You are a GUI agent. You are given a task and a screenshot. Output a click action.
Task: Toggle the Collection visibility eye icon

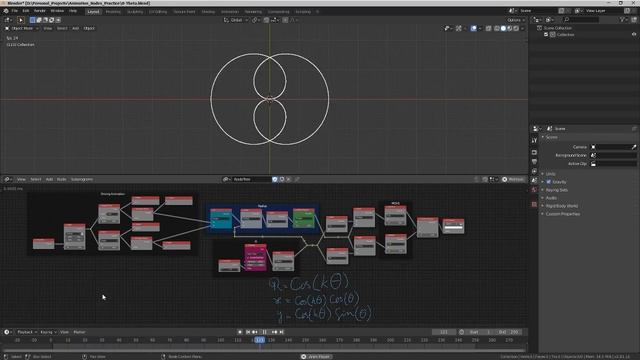tap(634, 35)
